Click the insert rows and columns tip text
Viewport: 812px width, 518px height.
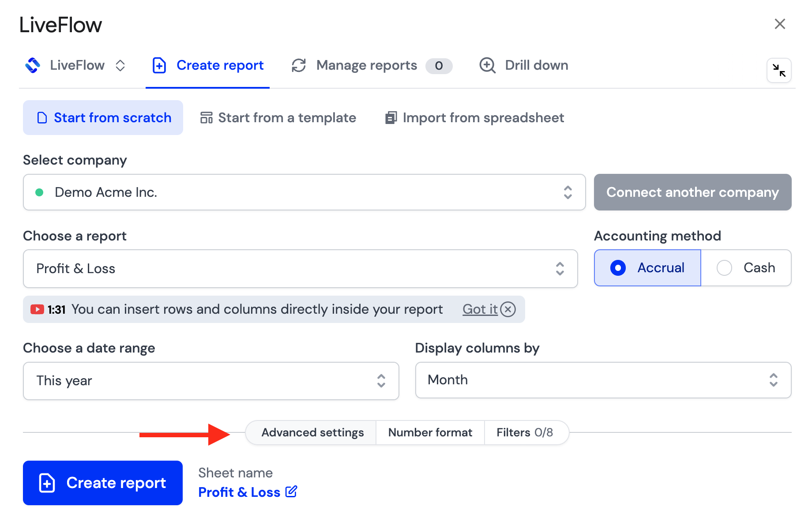click(257, 309)
